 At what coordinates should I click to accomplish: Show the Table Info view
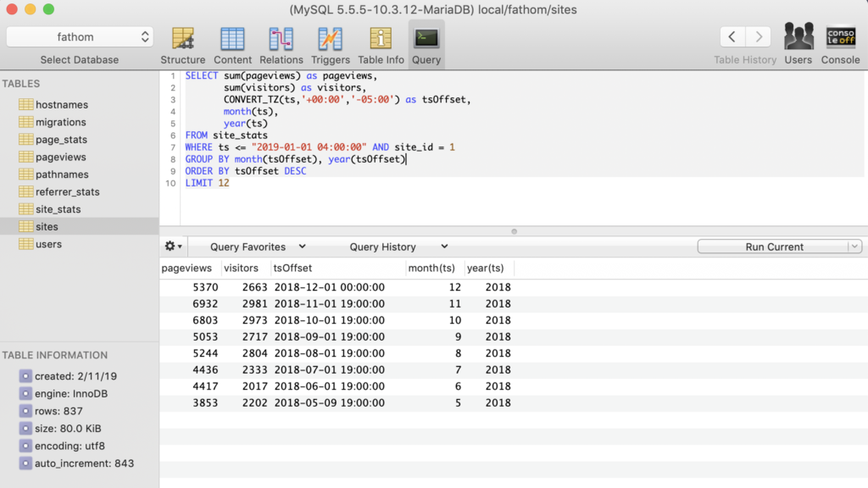pos(381,45)
